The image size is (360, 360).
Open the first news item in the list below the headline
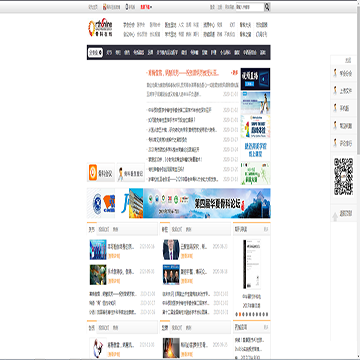coord(180,110)
